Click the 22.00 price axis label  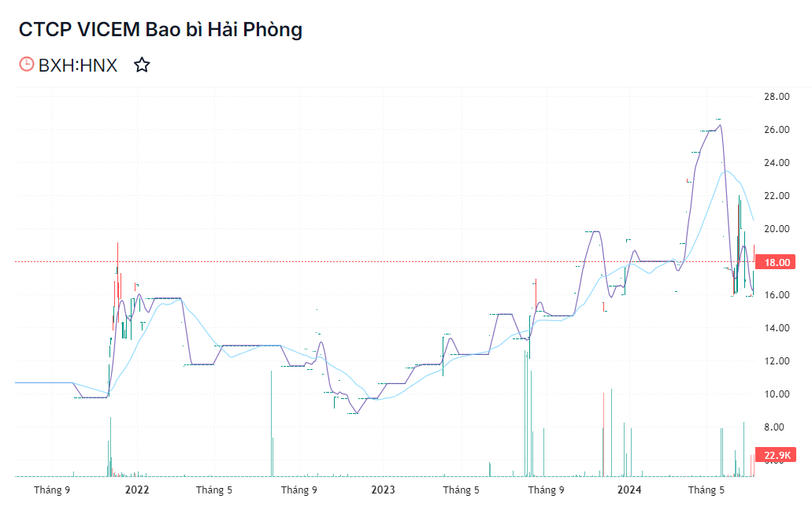pyautogui.click(x=777, y=196)
